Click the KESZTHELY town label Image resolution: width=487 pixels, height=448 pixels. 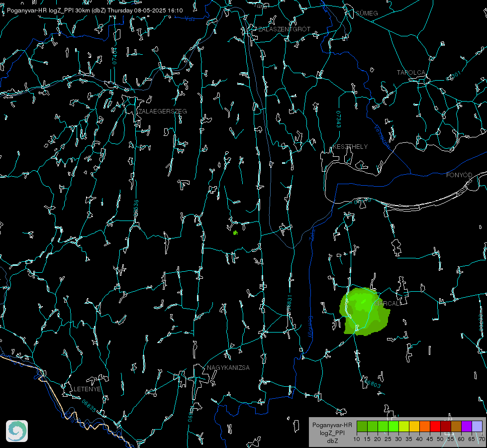point(350,146)
